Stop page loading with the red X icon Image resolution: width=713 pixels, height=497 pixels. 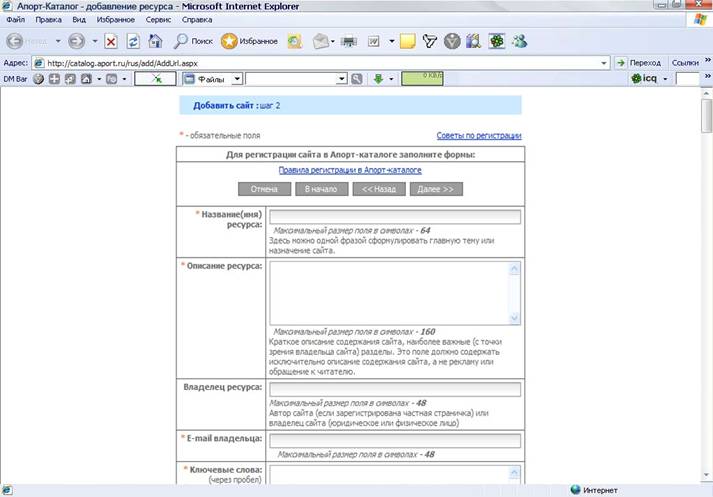pos(110,41)
